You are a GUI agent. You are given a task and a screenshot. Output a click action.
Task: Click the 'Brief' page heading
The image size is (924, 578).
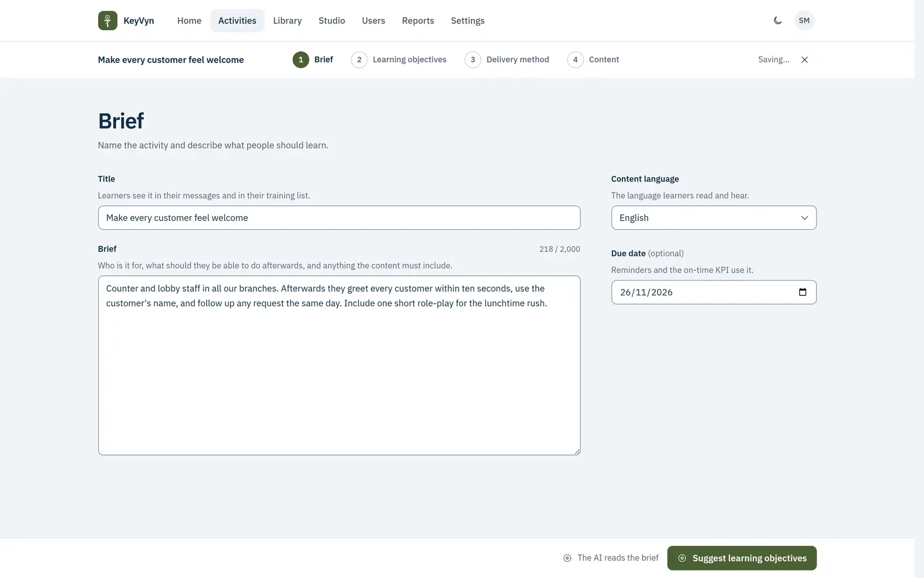coord(121,121)
